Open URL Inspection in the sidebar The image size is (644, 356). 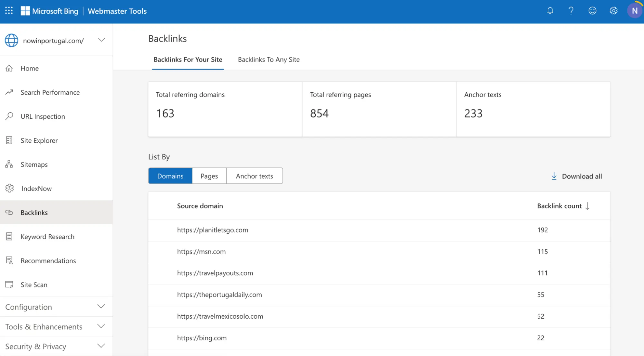coord(56,116)
